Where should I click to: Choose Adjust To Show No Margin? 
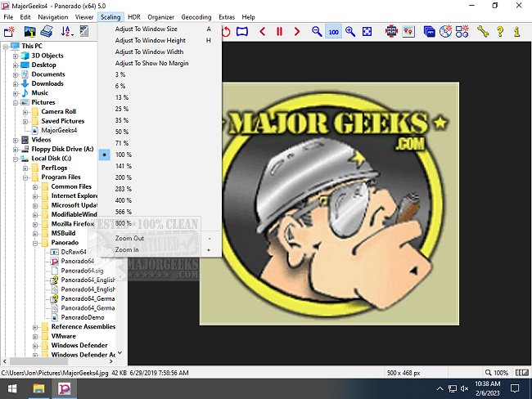(160, 64)
